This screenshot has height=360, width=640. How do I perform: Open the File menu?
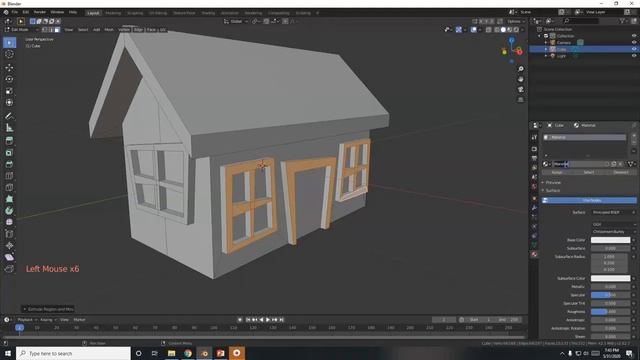(x=15, y=12)
